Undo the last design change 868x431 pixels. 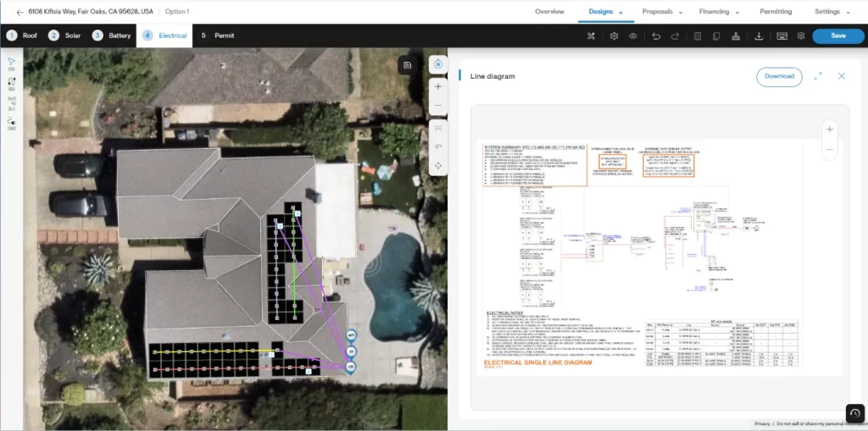656,36
